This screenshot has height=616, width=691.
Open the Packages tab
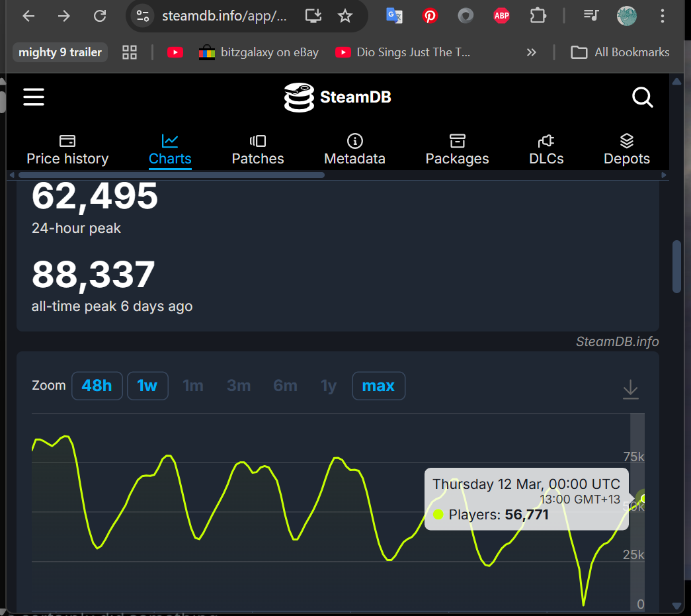pyautogui.click(x=457, y=150)
